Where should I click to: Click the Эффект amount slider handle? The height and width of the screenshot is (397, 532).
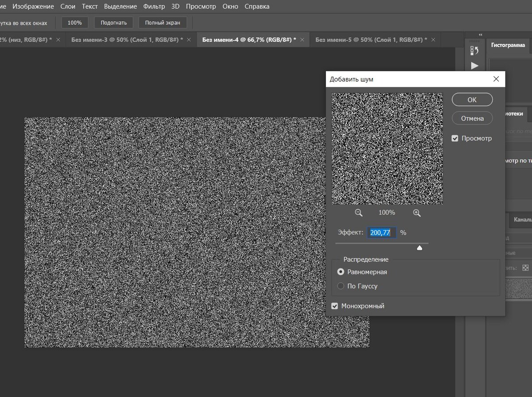pos(419,248)
